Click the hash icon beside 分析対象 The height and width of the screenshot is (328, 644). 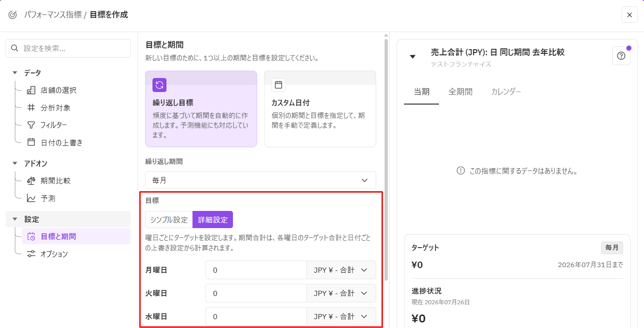(31, 108)
